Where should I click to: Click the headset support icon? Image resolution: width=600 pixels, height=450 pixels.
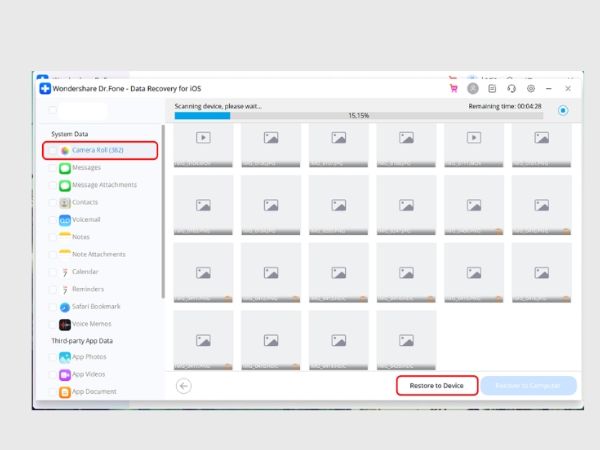coord(511,88)
